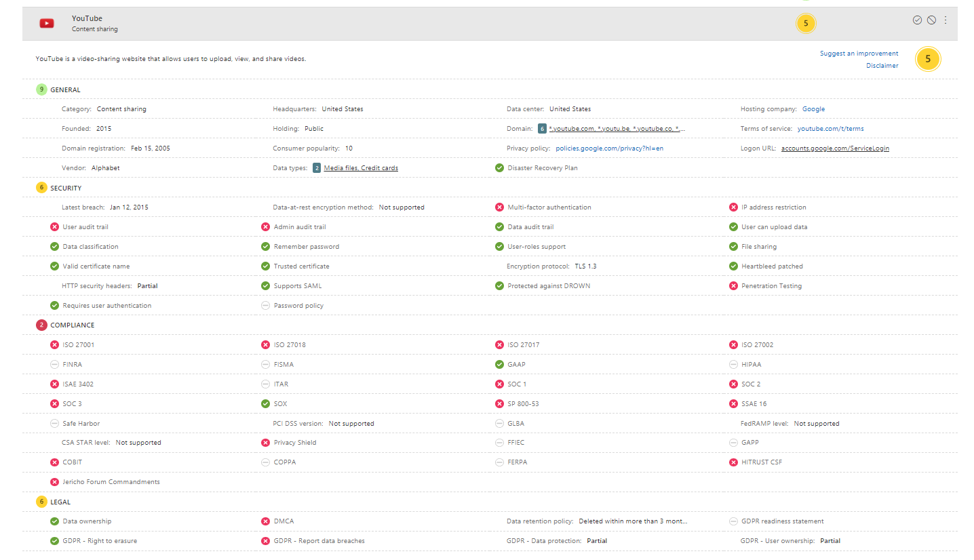
Task: Click the Data audit trail green check icon
Action: (x=499, y=227)
